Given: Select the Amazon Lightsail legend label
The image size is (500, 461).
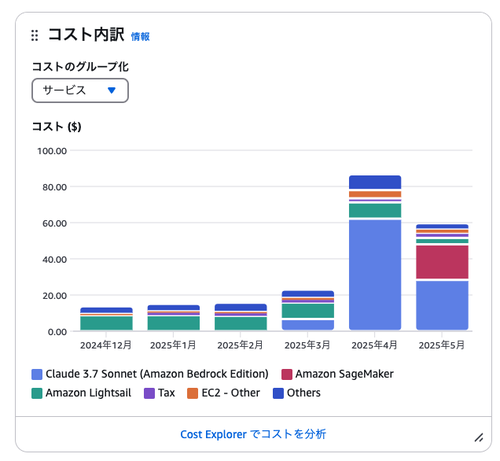Looking at the screenshot, I should pos(88,393).
